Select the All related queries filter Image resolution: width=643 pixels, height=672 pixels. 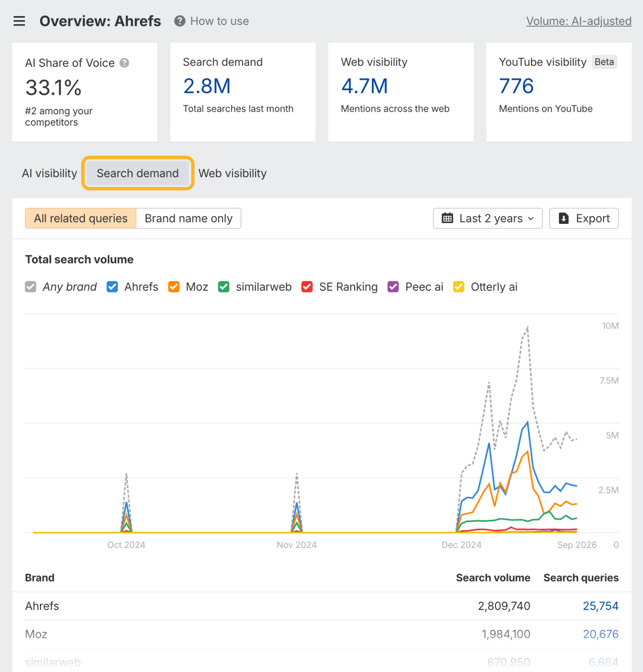81,218
